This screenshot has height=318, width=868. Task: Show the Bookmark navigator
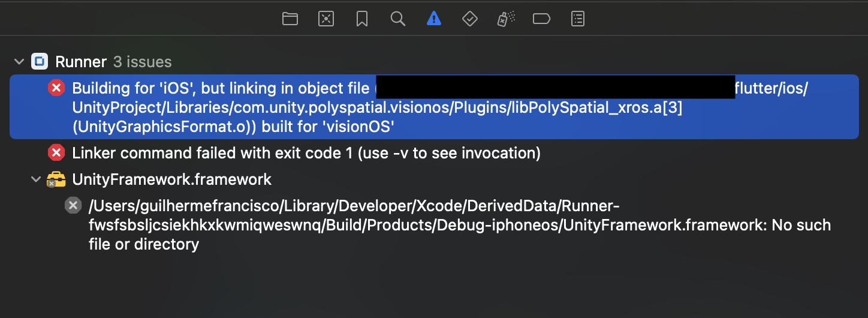[x=362, y=19]
